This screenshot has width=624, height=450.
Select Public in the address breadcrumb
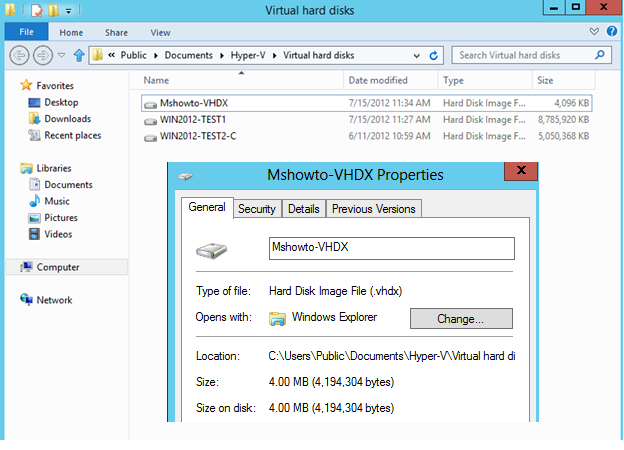[x=133, y=55]
